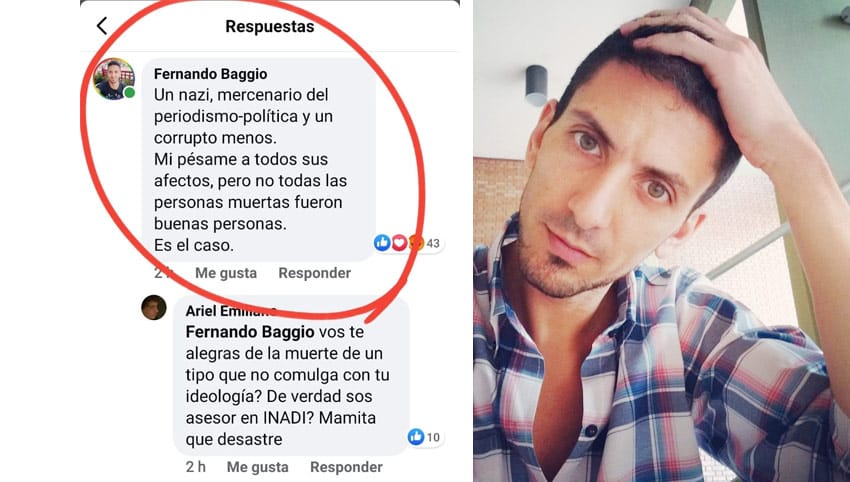850x482 pixels.
Task: Click the blue like reaction on Fernando's comment
Action: 382,243
